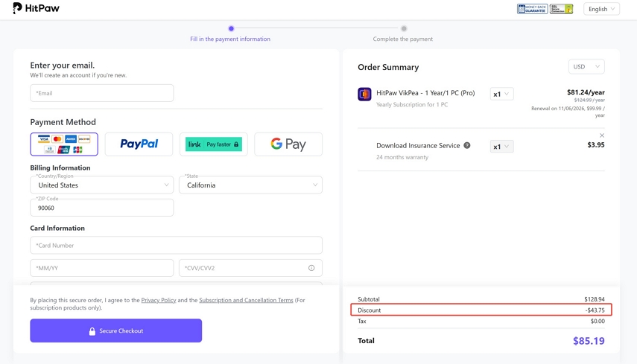The width and height of the screenshot is (637, 364).
Task: Open Subscription and Cancellation Terms link
Action: click(246, 301)
